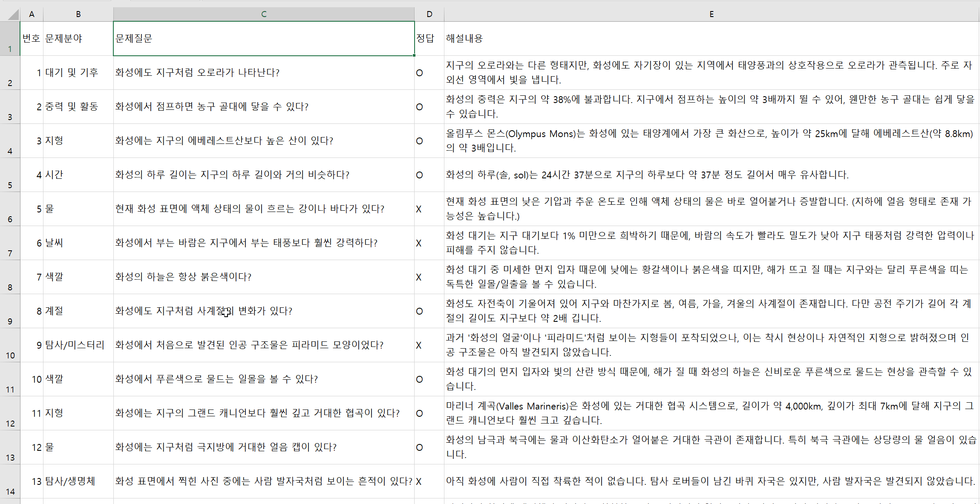
Task: Select row 14 header
Action: tap(10, 481)
